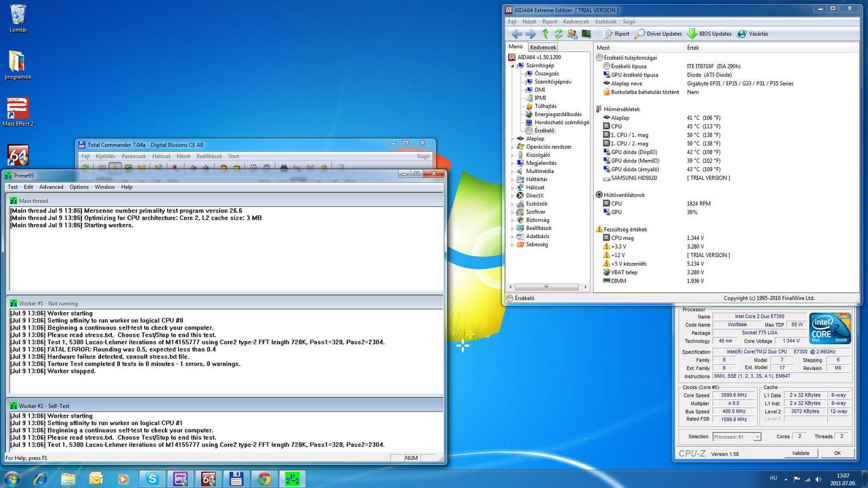Click the AIDA64 forward arrow toolbar icon
This screenshot has width=868, height=488.
(x=531, y=34)
